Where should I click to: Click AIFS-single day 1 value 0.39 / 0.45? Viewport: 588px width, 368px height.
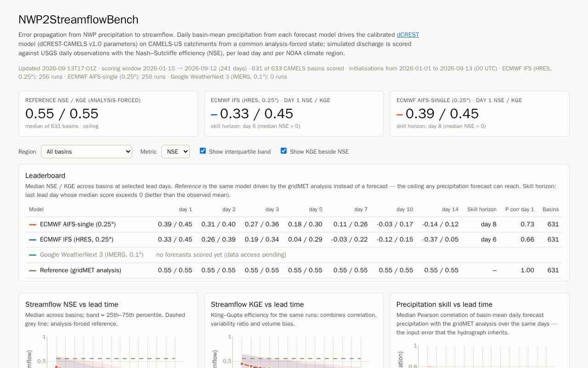coord(175,224)
